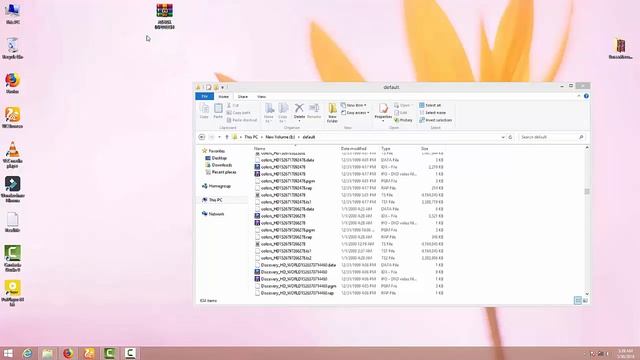Switch to details view in status bar
The image size is (640, 360).
[578, 301]
